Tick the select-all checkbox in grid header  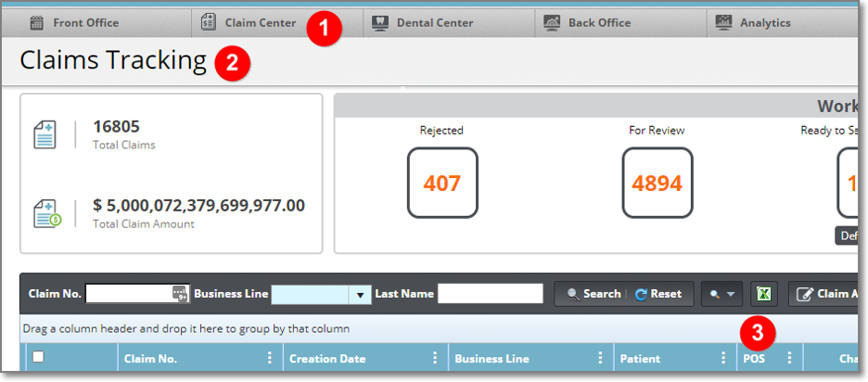(x=38, y=358)
